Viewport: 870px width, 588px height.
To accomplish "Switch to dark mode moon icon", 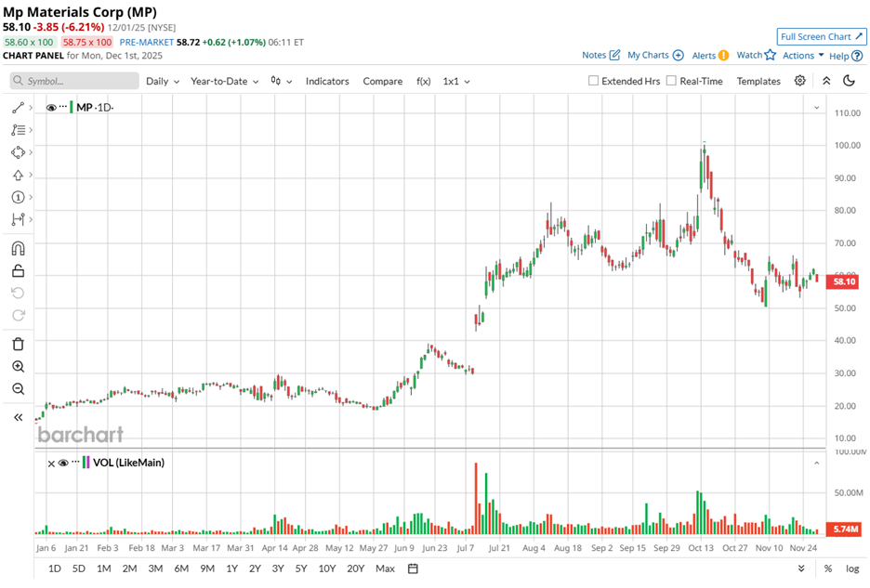I will click(849, 81).
